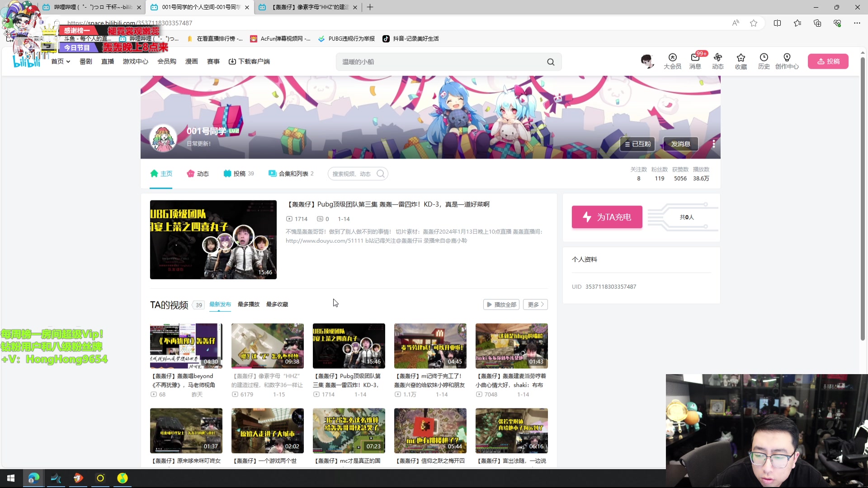Open the 下载客户端 menu in header
Viewport: 868px width, 488px height.
249,61
